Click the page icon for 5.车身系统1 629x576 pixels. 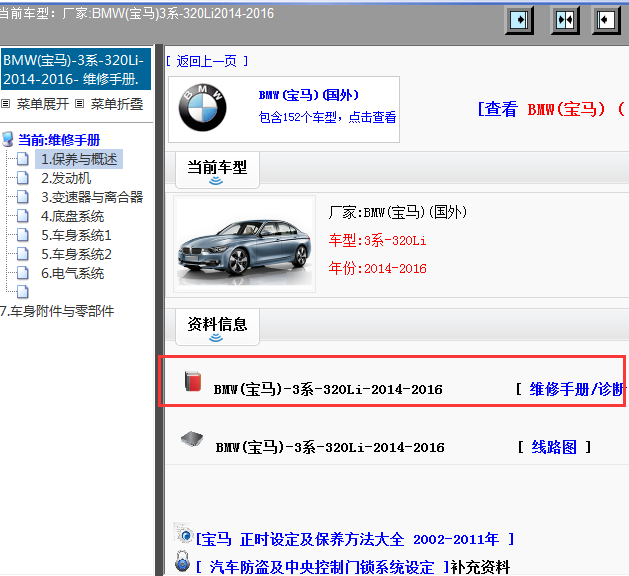point(23,235)
